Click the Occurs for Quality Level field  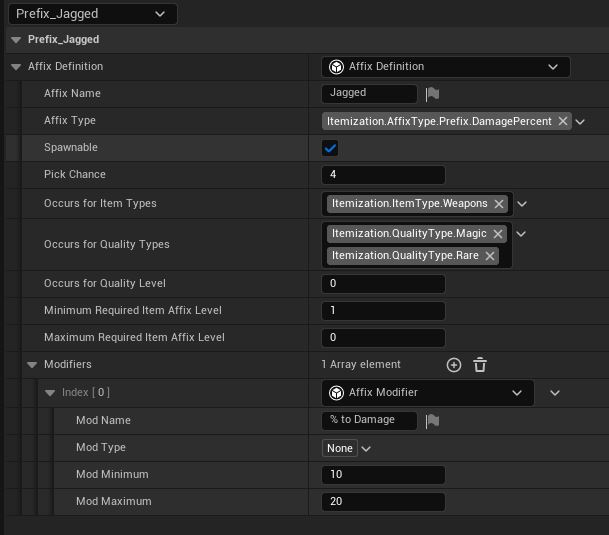(383, 284)
